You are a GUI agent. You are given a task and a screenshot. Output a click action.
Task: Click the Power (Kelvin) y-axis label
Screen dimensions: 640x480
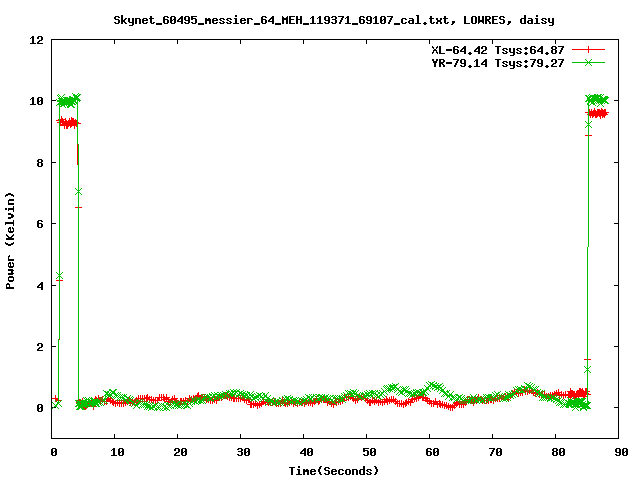[10, 241]
